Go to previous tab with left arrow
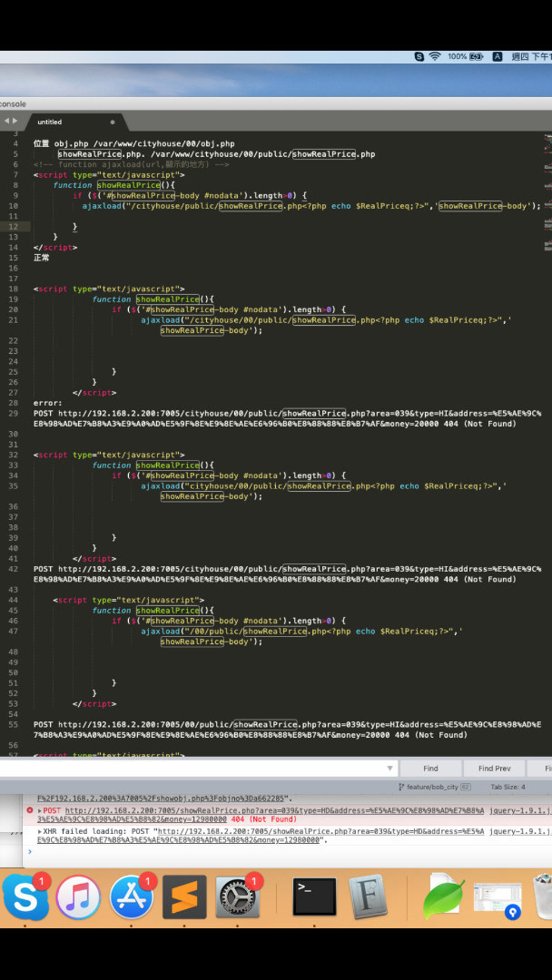The image size is (552, 980). [x=7, y=122]
